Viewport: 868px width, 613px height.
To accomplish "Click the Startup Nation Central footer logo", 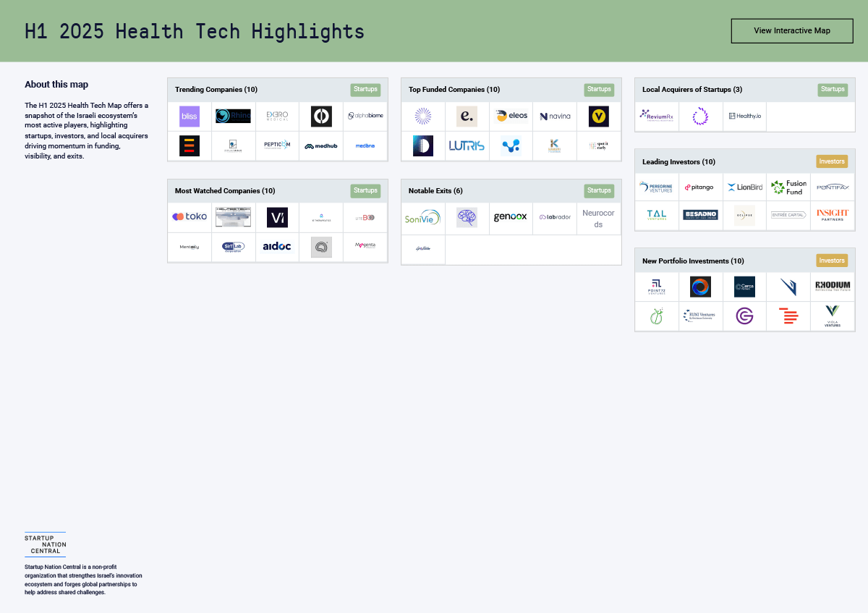I will [x=45, y=544].
